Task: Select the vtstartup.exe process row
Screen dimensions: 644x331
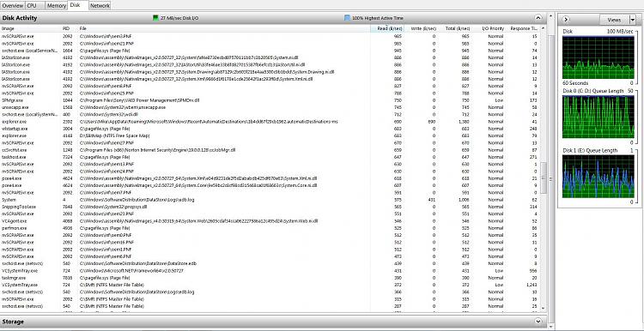Action: [270, 129]
